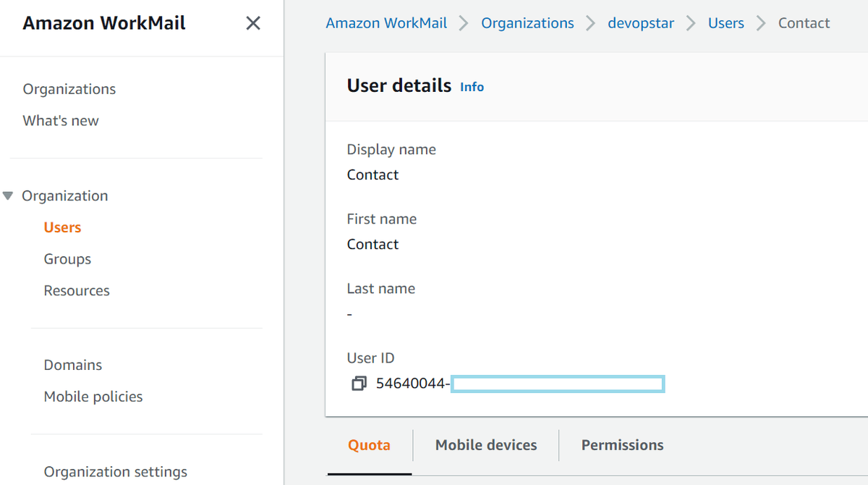Navigate to Groups in the sidebar
868x485 pixels.
[x=67, y=258]
